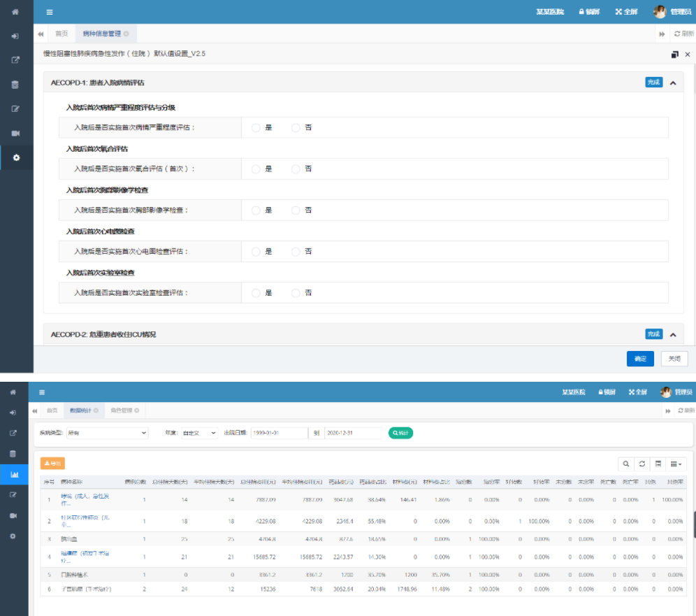
Task: Click the 关闭 button in the dialog
Action: click(674, 359)
